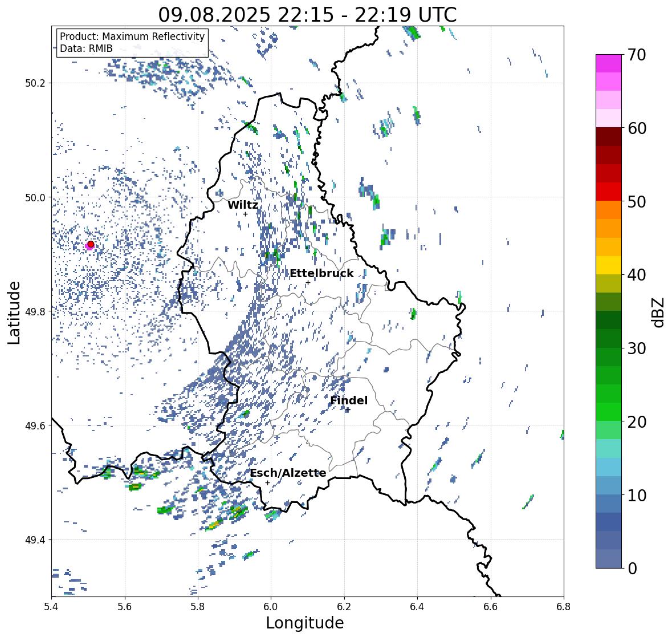
Task: Click the 6.6 longitude tick label
Action: (490, 607)
